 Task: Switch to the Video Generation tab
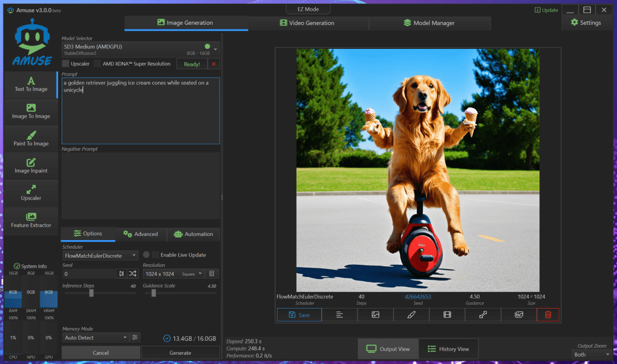click(308, 23)
